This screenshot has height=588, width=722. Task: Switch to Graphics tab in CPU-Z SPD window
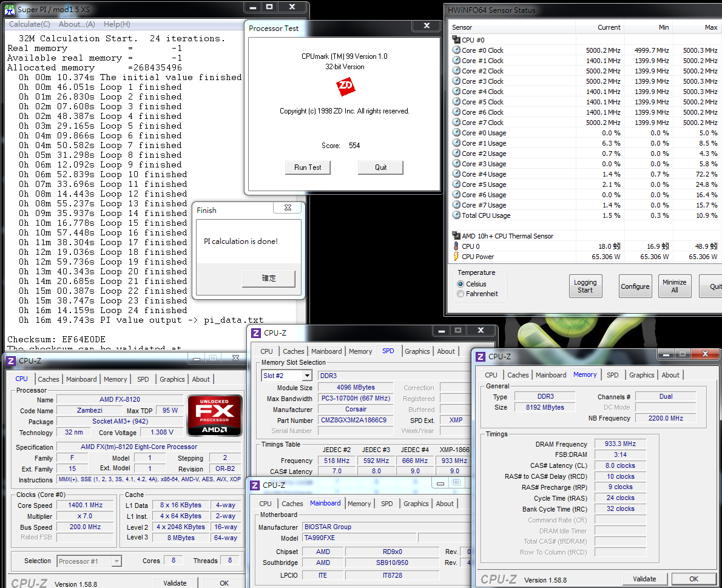point(417,351)
